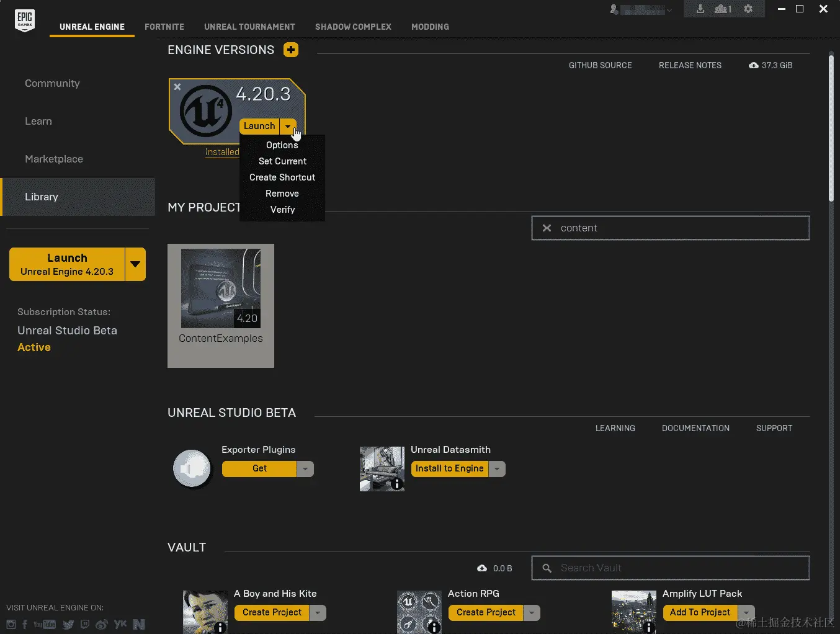Open the downloads icon in the title bar
The width and height of the screenshot is (840, 634).
click(x=700, y=9)
